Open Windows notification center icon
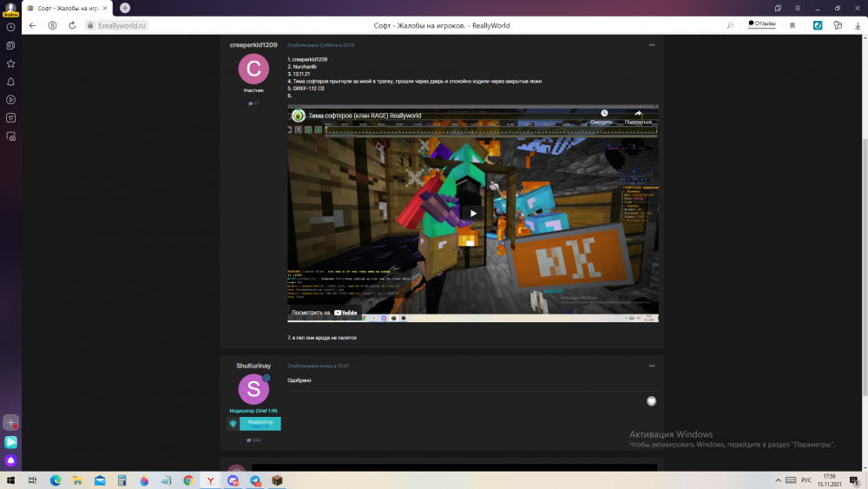This screenshot has width=868, height=489. [855, 480]
